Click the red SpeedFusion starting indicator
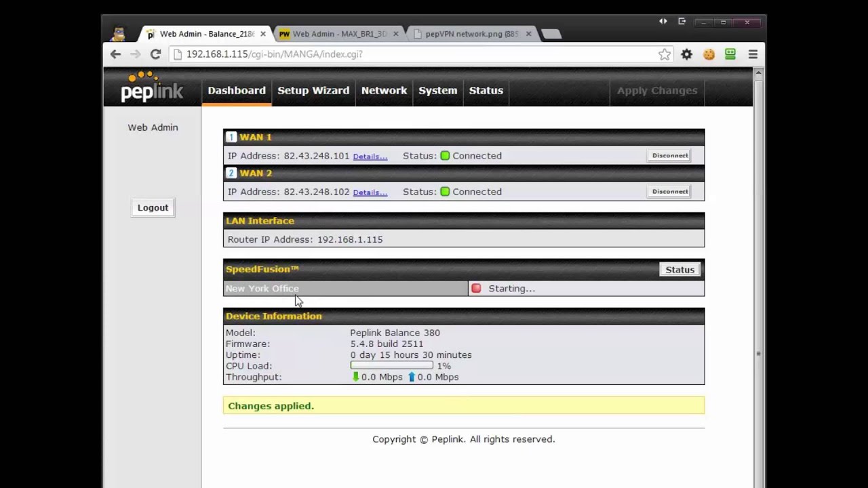Image resolution: width=868 pixels, height=488 pixels. pos(476,289)
